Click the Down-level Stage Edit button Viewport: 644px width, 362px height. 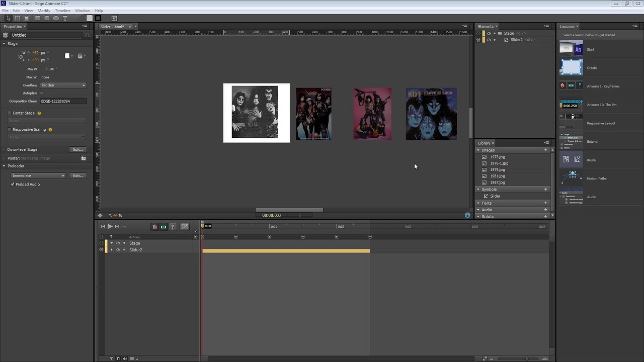(77, 149)
